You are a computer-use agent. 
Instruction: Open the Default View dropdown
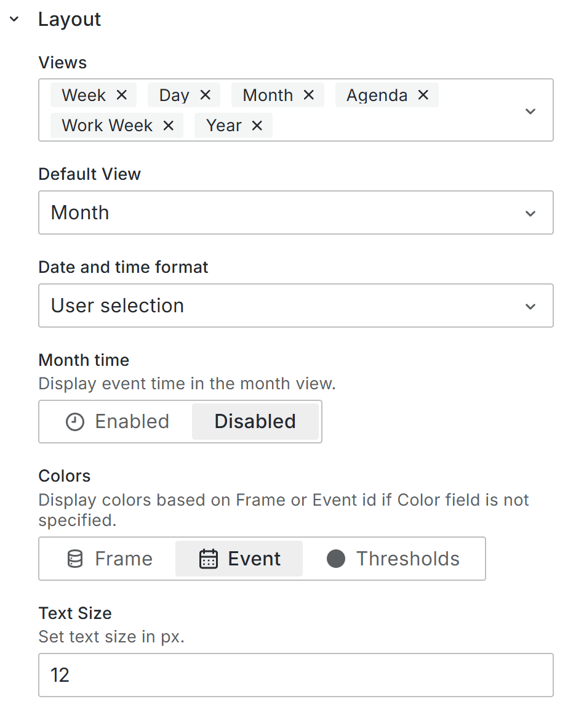295,213
